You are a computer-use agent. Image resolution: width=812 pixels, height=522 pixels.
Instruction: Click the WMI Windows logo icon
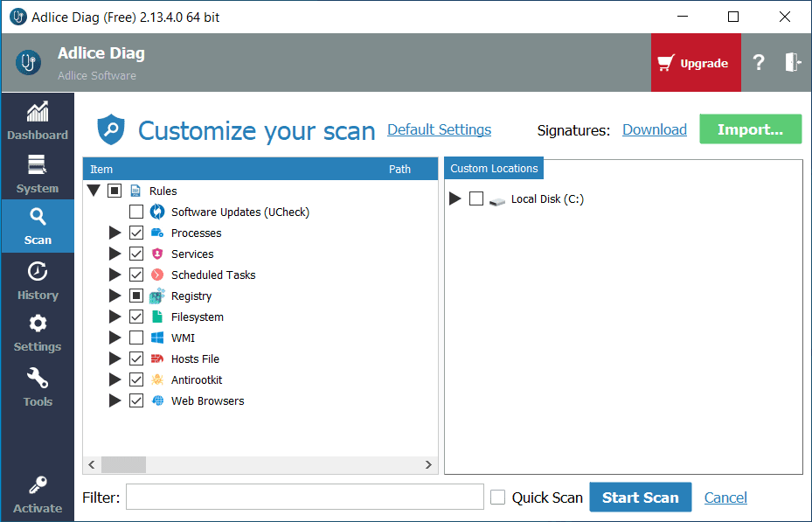click(157, 338)
